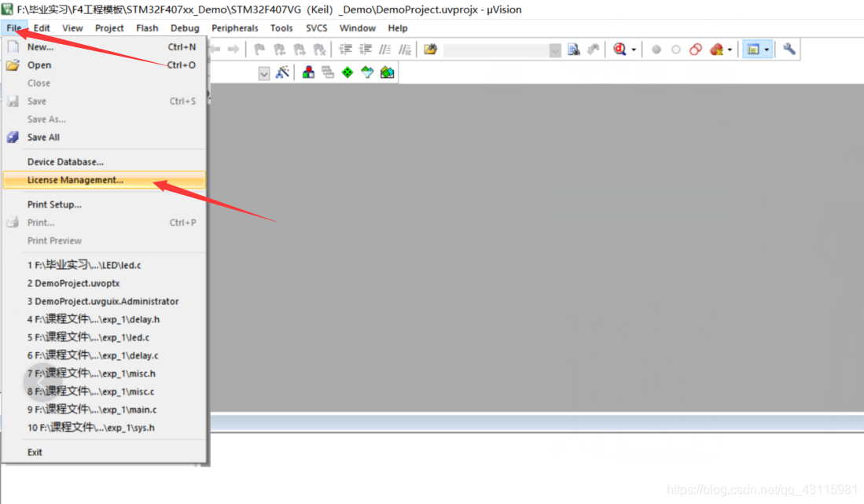Open the Peripherals menu

coord(235,28)
